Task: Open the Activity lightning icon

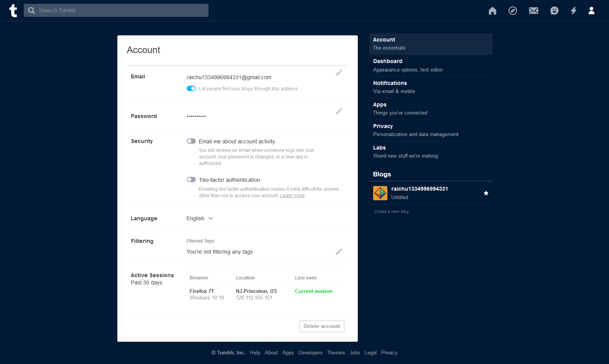Action: (x=574, y=11)
